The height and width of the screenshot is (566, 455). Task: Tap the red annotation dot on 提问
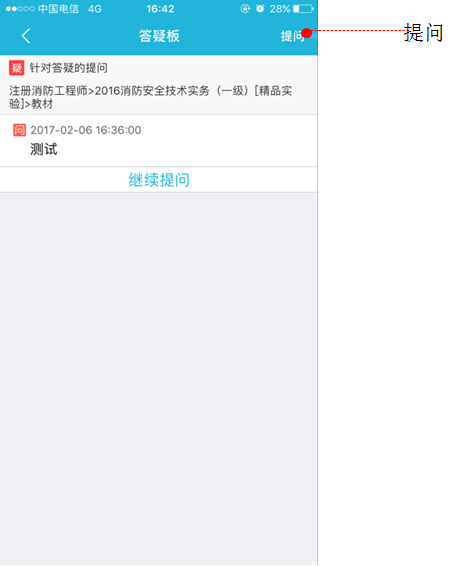coord(307,33)
